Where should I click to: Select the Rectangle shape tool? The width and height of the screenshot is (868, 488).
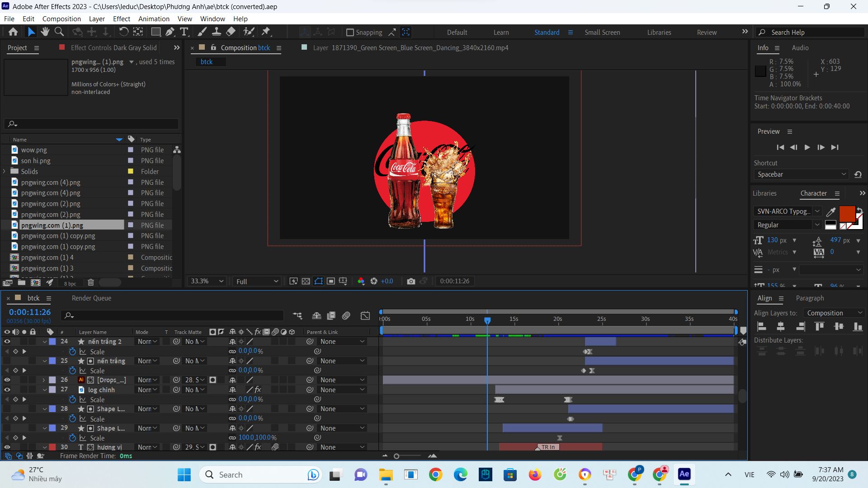[x=156, y=32]
